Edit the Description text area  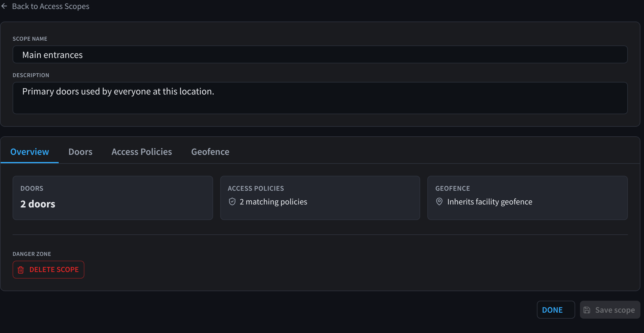(320, 98)
